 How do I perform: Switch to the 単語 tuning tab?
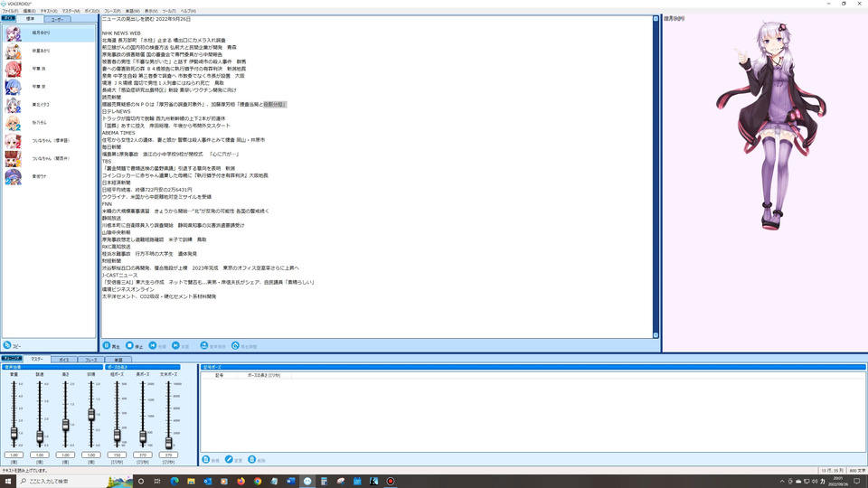pos(118,360)
